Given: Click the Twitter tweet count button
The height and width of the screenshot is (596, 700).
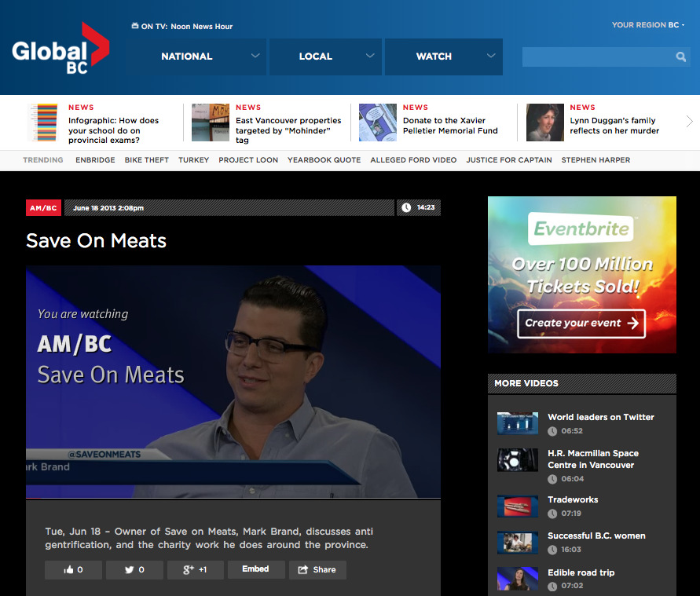Looking at the screenshot, I should point(134,569).
